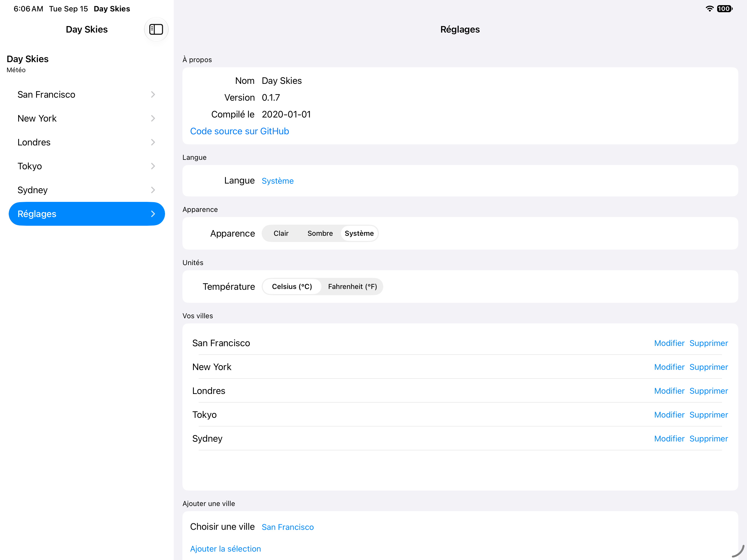This screenshot has width=747, height=560.
Task: Click Modifier for New York
Action: pos(669,367)
